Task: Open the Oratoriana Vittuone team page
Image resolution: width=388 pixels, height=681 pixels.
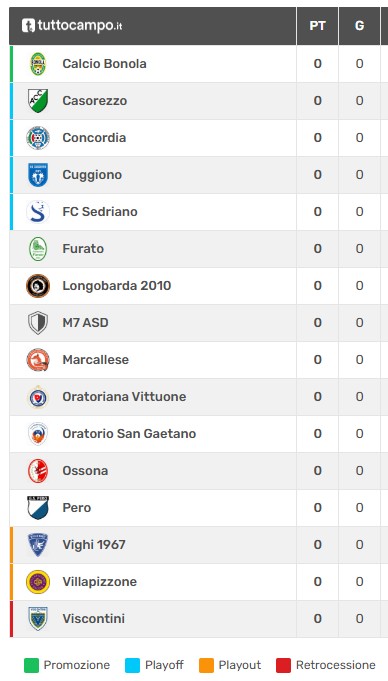Action: coord(124,397)
